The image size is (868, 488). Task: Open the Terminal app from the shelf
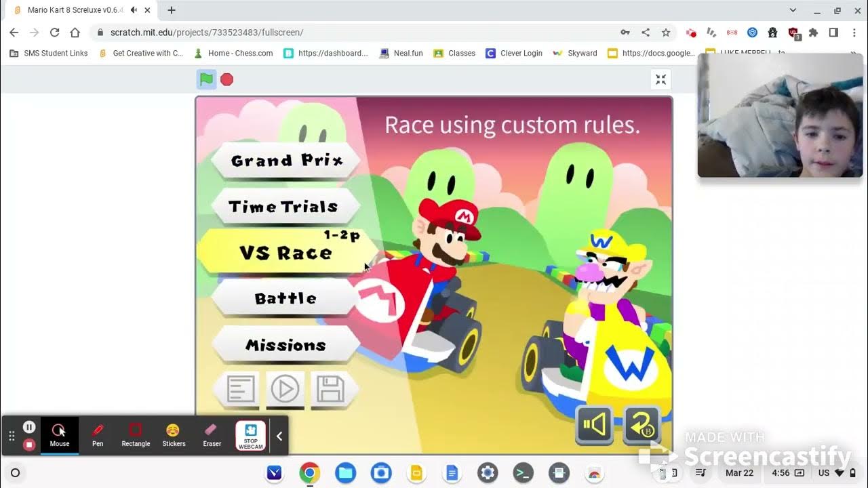[523, 472]
